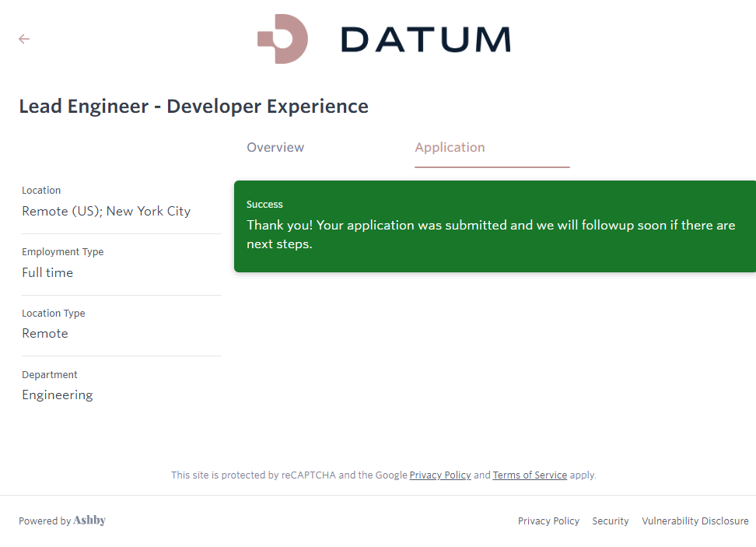This screenshot has width=756, height=547.
Task: Click the back arrow icon
Action: click(x=24, y=39)
